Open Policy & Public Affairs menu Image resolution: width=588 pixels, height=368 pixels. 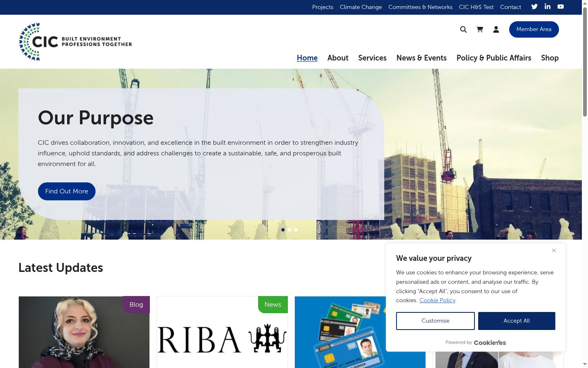(494, 58)
